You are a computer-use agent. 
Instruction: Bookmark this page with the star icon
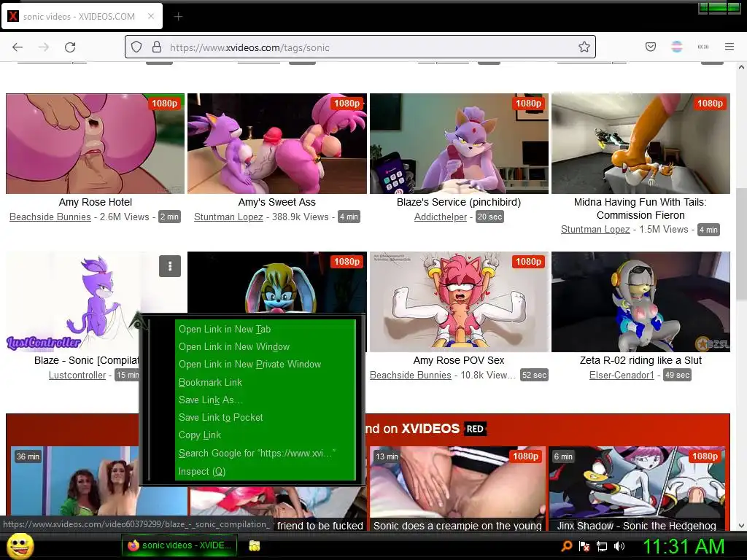[x=584, y=47]
